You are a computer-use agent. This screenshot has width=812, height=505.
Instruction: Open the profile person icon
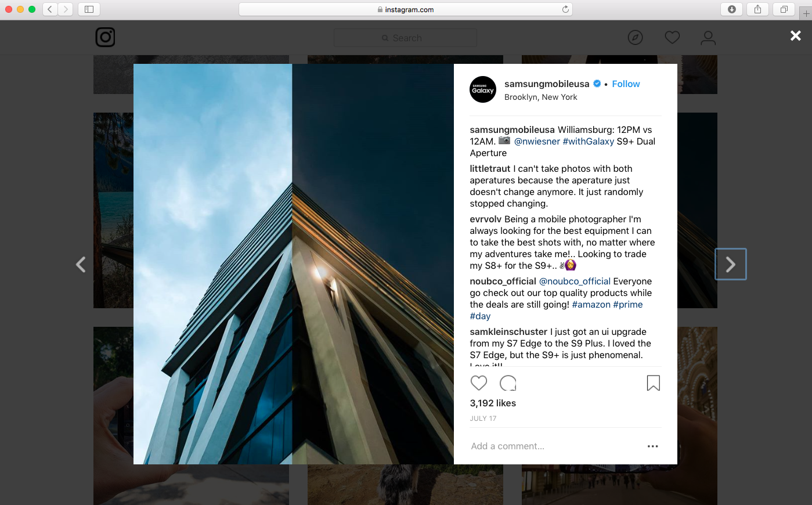click(708, 38)
